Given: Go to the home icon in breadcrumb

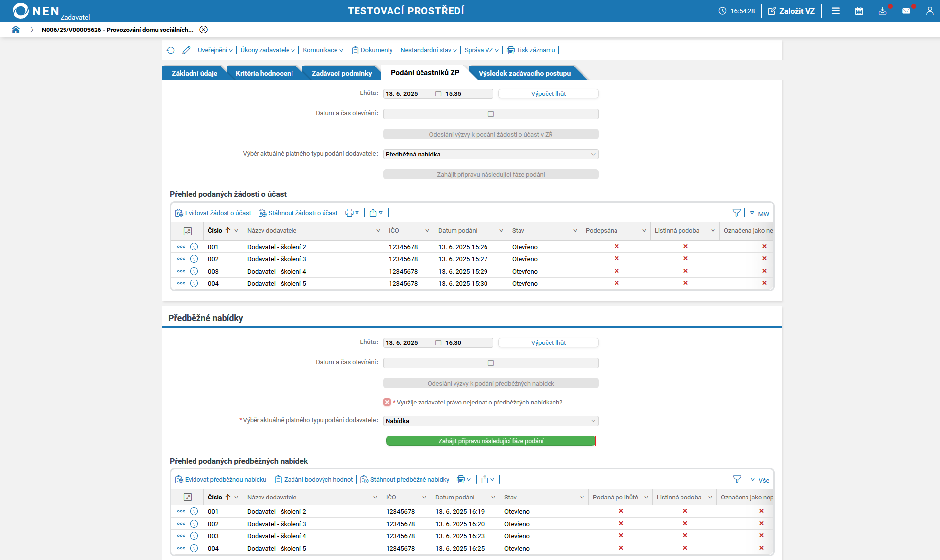Looking at the screenshot, I should click(x=16, y=30).
